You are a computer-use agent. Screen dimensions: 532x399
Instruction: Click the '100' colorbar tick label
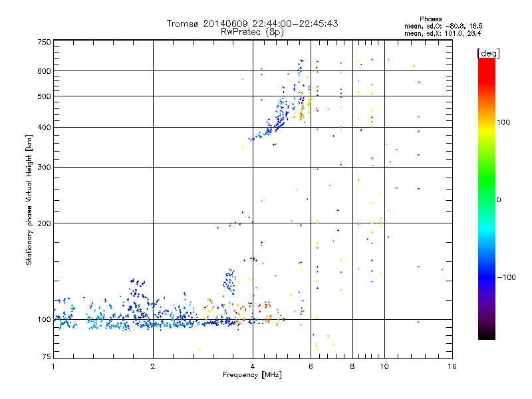point(503,122)
